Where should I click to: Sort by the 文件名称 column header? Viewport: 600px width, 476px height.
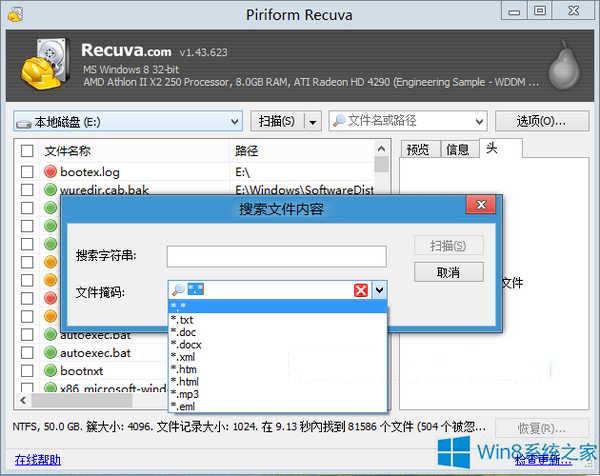coord(134,151)
